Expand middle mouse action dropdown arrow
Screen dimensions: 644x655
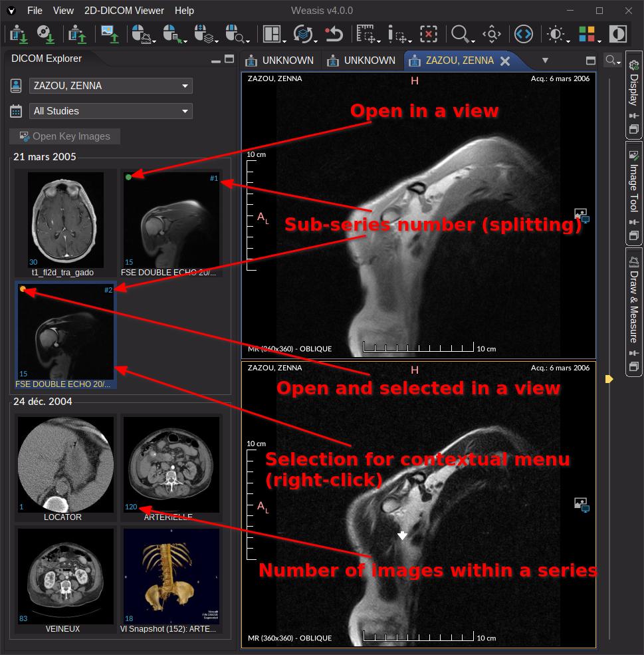pos(185,41)
